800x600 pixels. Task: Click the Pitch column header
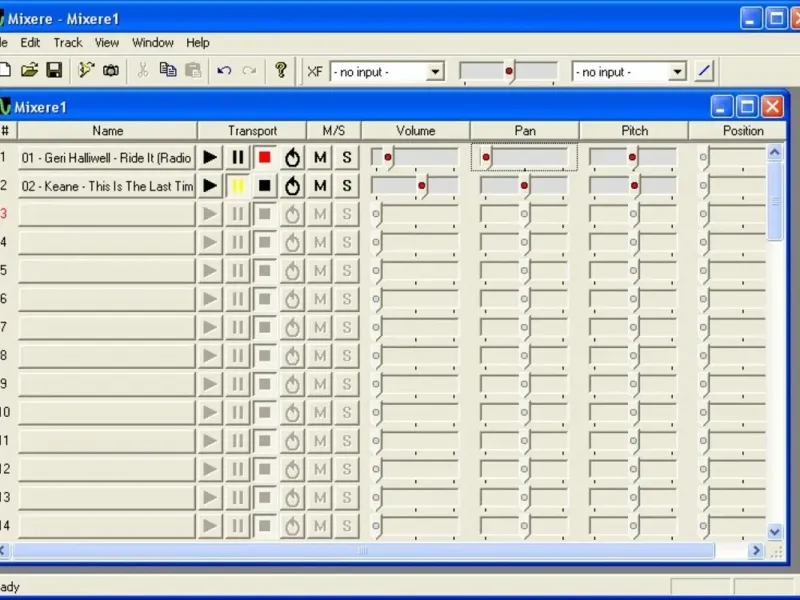[634, 131]
